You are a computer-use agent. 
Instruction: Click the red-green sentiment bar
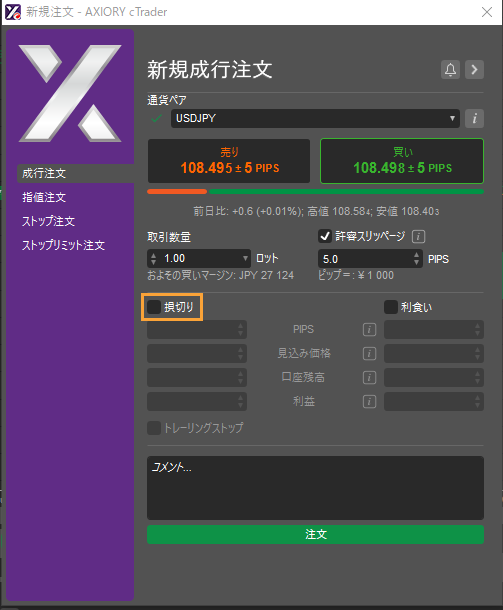click(x=315, y=191)
